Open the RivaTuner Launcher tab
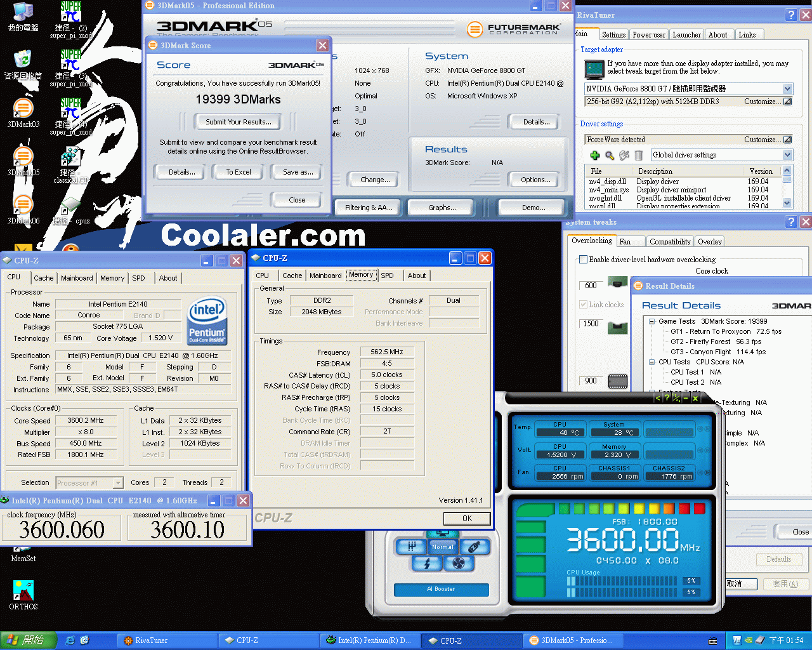This screenshot has width=812, height=650. pyautogui.click(x=686, y=35)
